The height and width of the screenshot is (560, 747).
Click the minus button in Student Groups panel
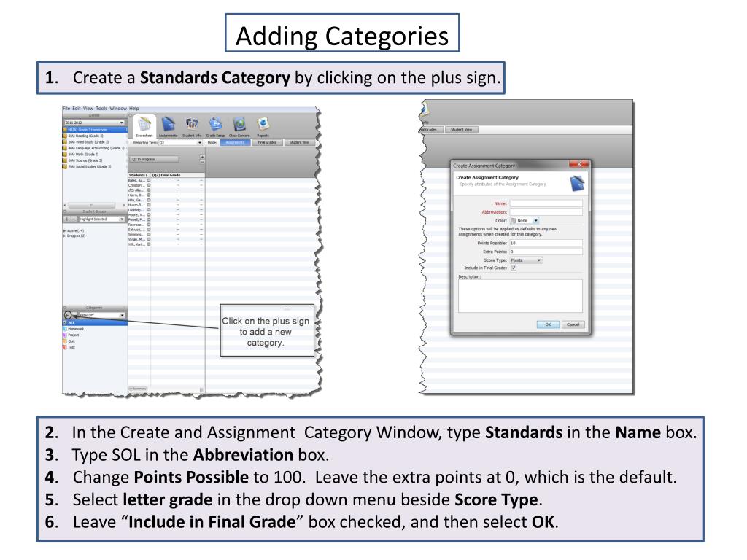point(74,219)
